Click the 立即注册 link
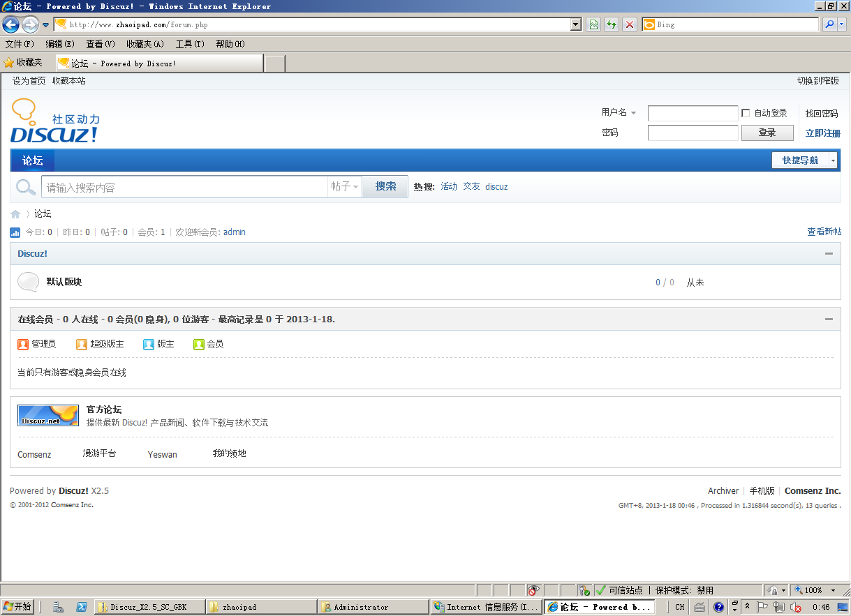 (x=823, y=133)
